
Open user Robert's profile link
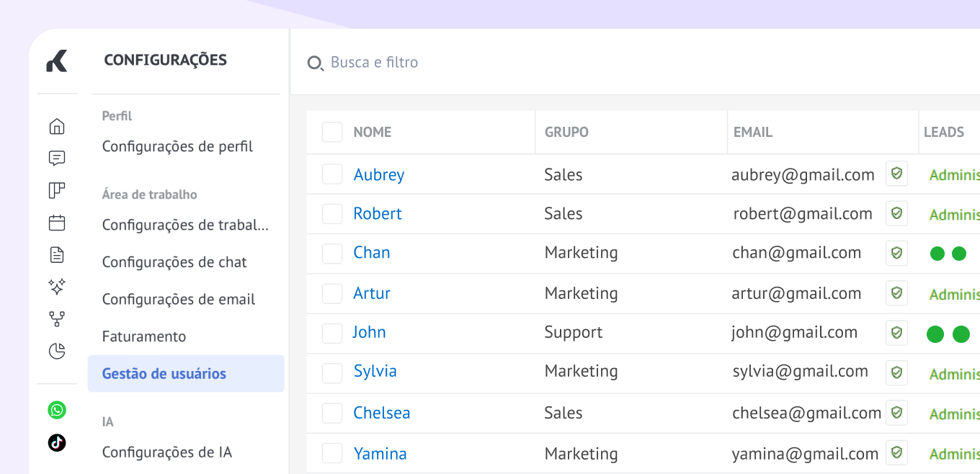[378, 214]
